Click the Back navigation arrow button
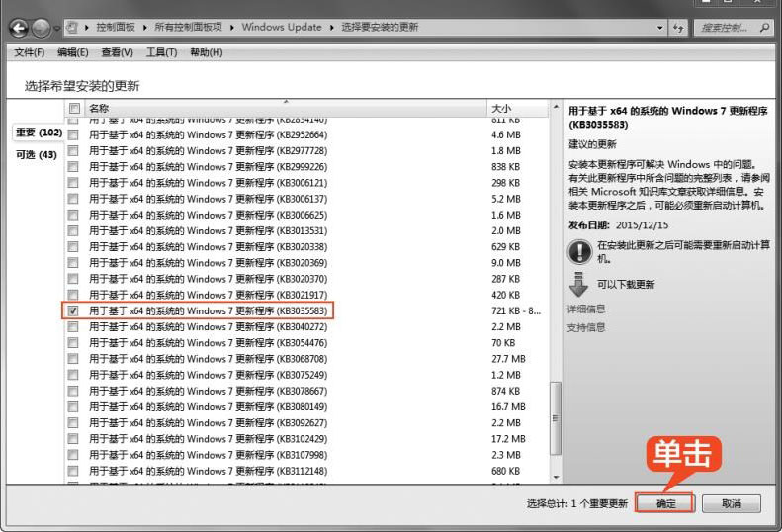 tap(19, 28)
